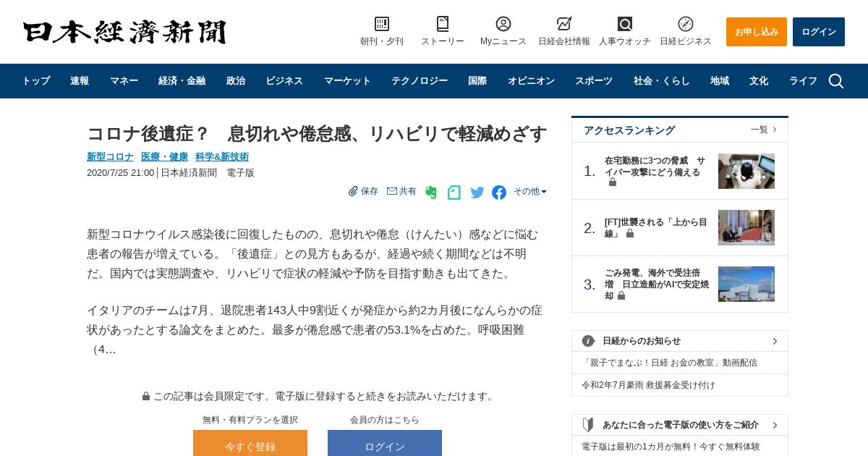Go to the トップ navigation item
This screenshot has height=456, width=868.
tap(35, 81)
